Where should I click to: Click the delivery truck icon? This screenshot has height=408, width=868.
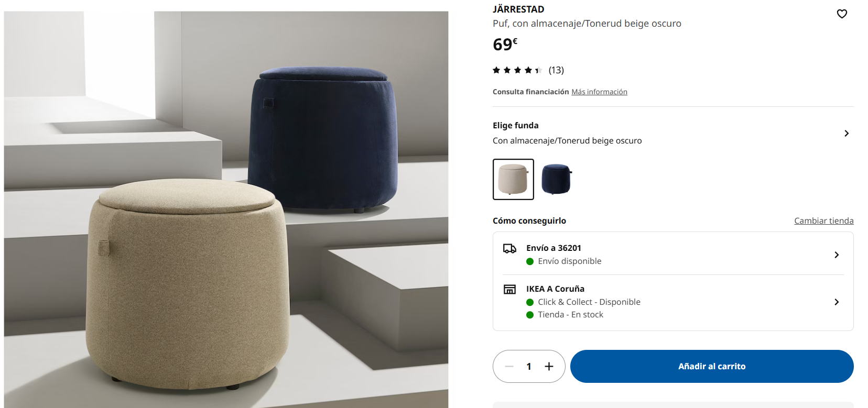point(509,248)
